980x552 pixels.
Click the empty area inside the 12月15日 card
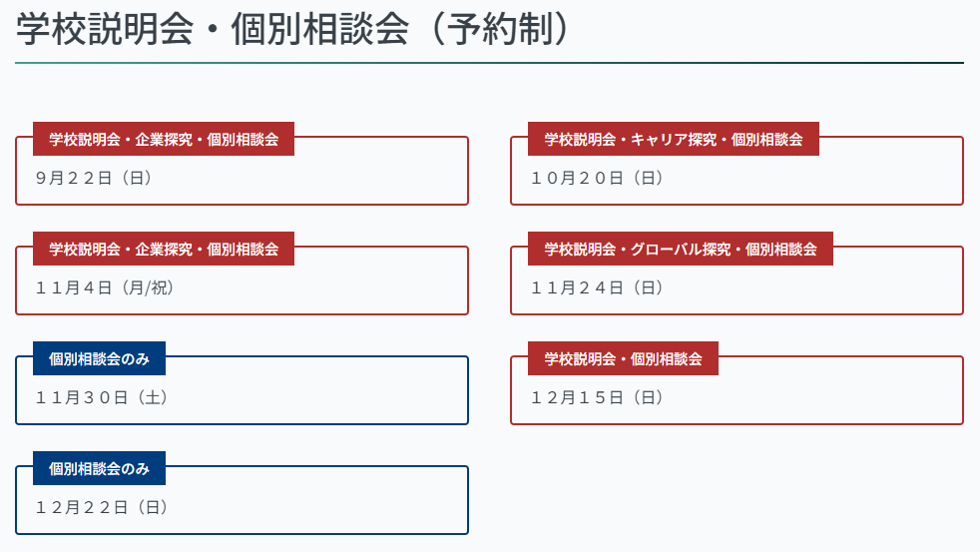(812, 399)
